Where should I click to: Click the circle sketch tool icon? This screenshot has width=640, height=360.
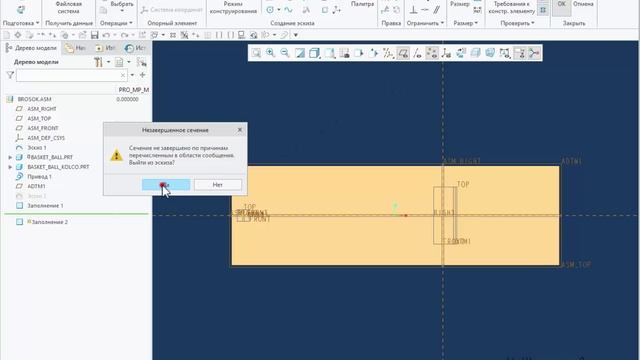(270, 10)
